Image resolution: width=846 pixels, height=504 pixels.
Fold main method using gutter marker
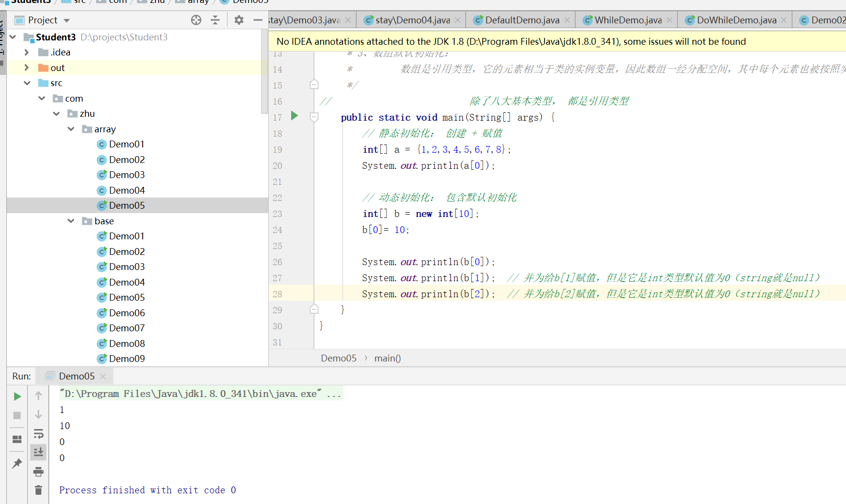pos(314,117)
